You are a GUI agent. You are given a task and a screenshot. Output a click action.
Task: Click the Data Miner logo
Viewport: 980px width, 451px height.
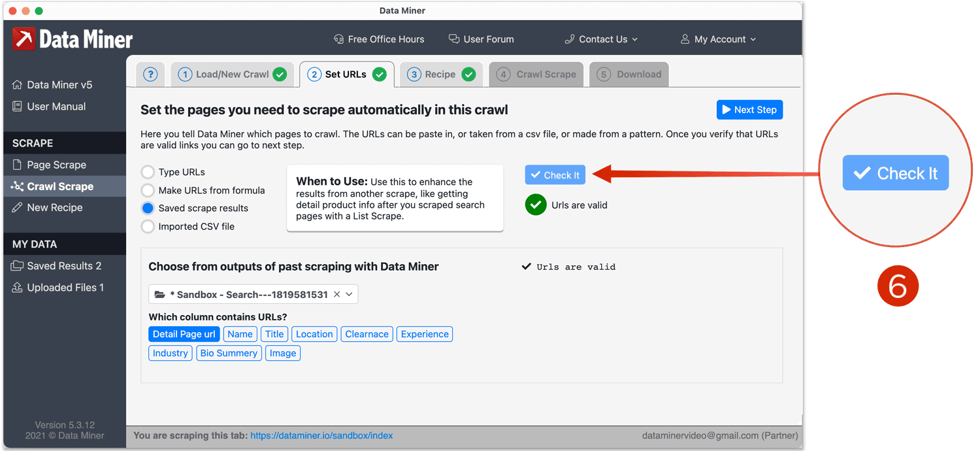(x=72, y=38)
